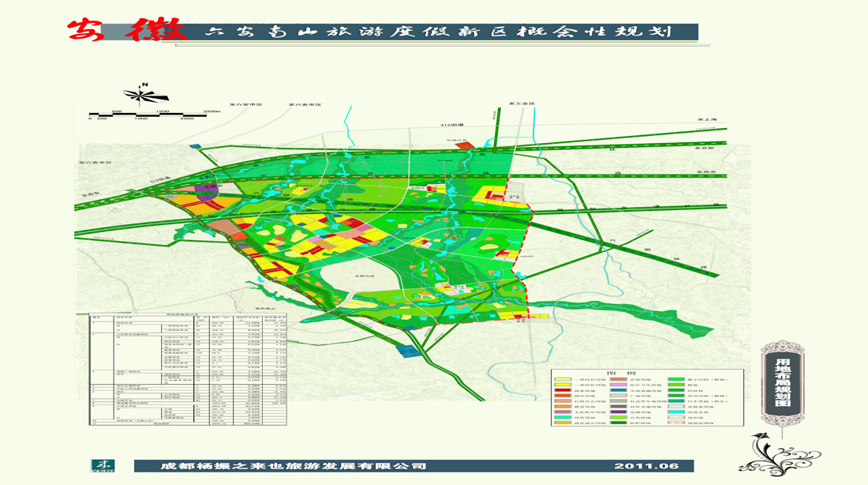Click the 用地布局规划图 vertical title plaque
868x485 pixels.
[782, 384]
